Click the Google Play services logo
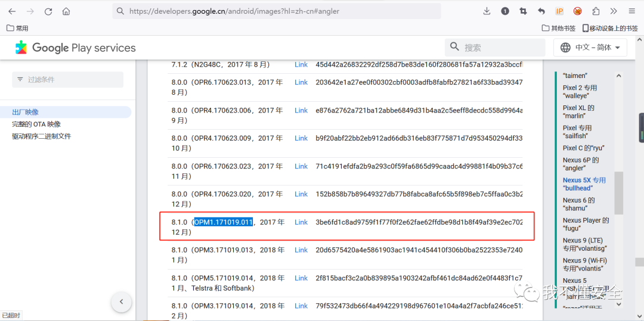This screenshot has height=321, width=644. click(76, 48)
